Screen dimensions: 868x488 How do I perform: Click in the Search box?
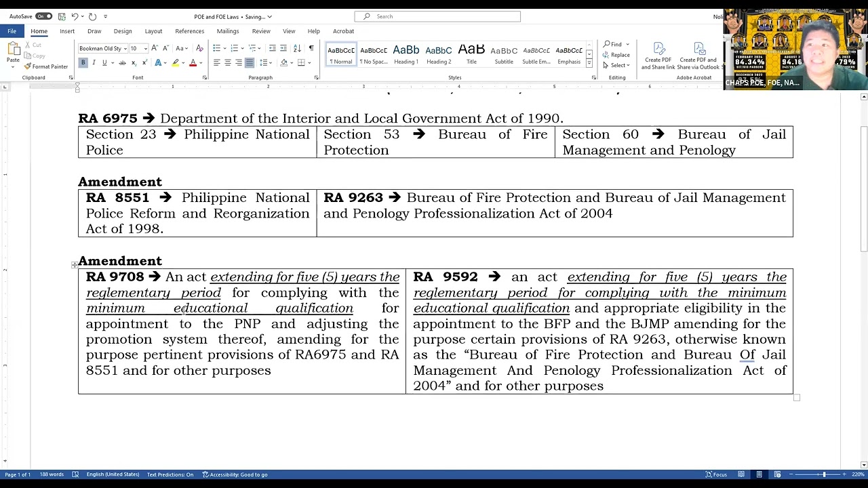click(x=437, y=16)
